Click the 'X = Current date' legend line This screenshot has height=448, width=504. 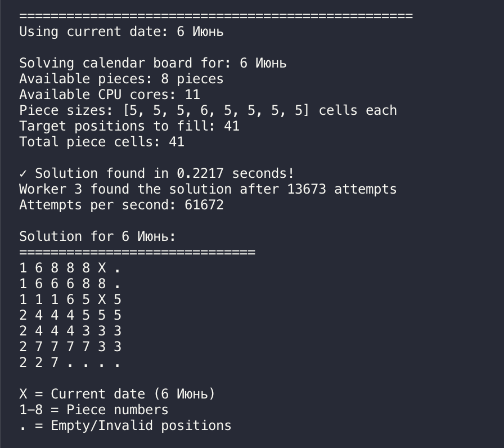(x=118, y=395)
